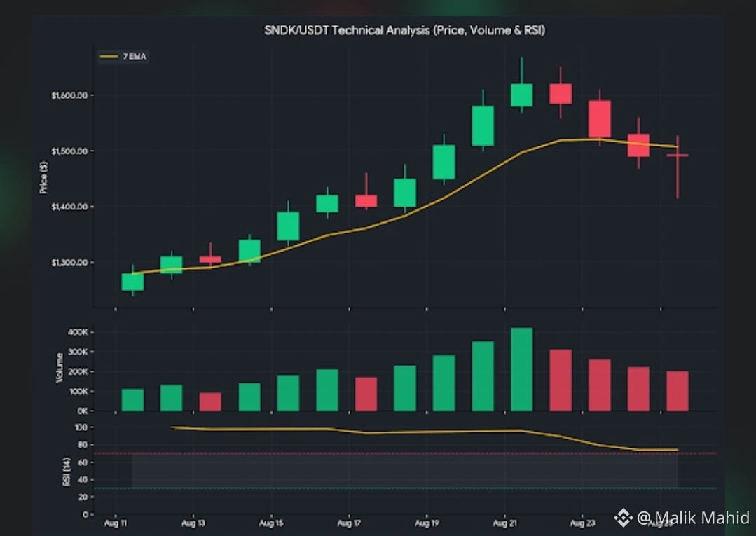Select the last red volume bar at 200K

click(x=678, y=391)
